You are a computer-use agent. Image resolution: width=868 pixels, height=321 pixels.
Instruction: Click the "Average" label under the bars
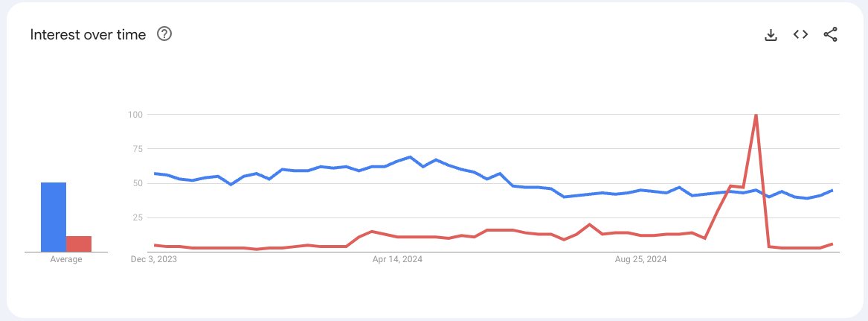coord(66,259)
